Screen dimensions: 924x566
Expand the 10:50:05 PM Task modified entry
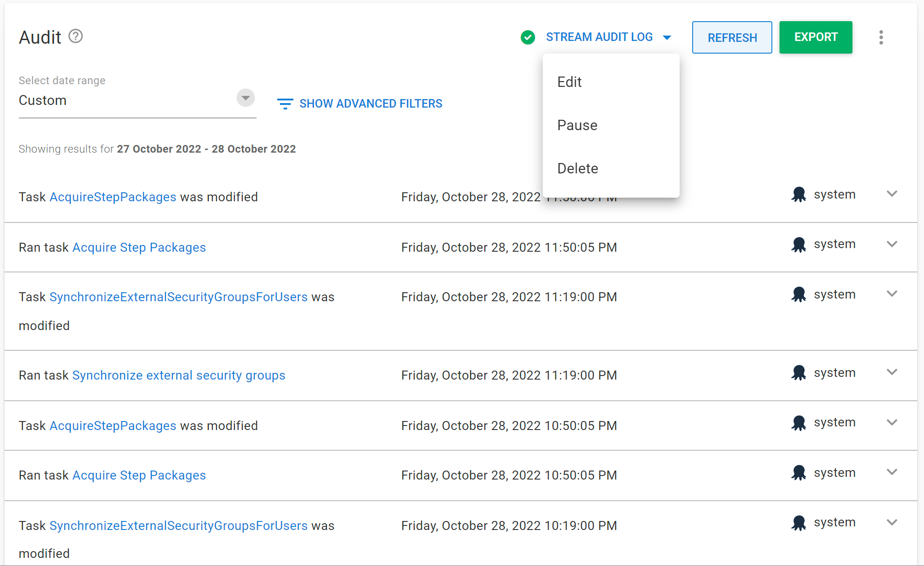click(x=892, y=422)
